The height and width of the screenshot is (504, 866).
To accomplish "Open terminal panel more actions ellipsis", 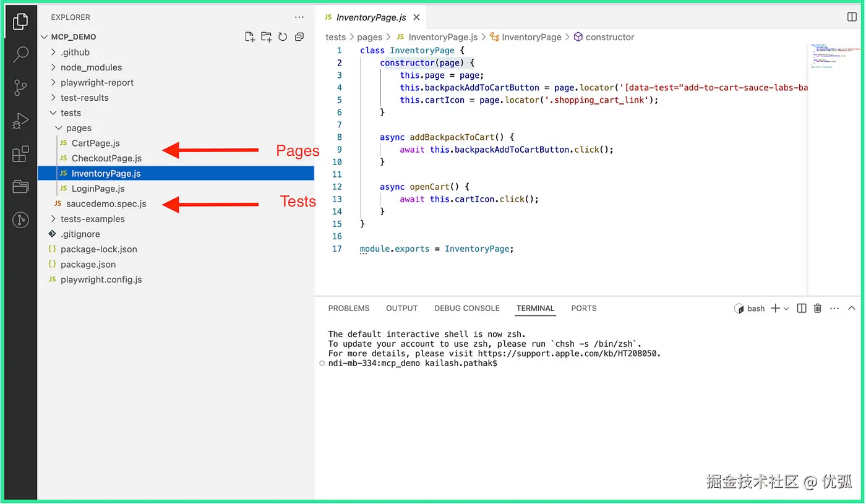I will [834, 308].
